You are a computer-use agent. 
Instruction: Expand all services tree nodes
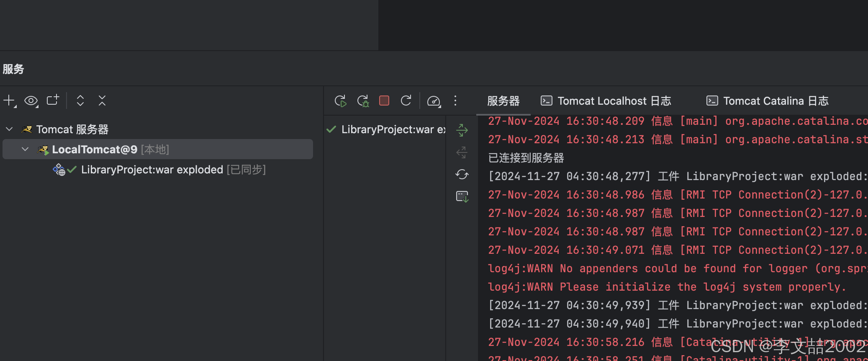point(80,101)
